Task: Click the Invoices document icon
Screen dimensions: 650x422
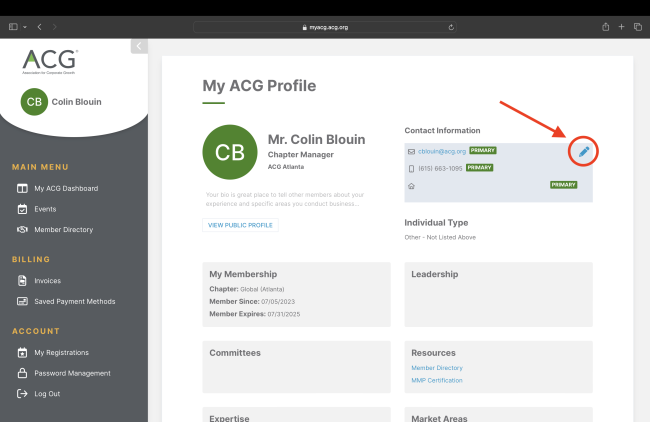Action: [22, 281]
